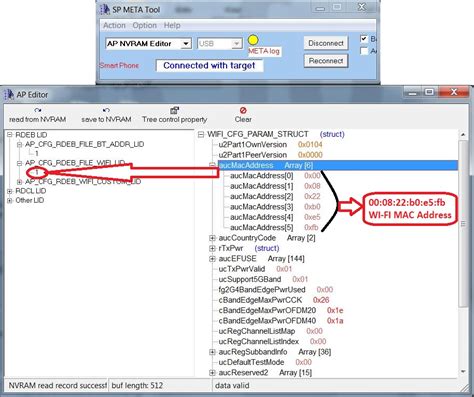
Task: Select the cBandEdgeMaxPwrOFDM20 row
Action: (281, 310)
